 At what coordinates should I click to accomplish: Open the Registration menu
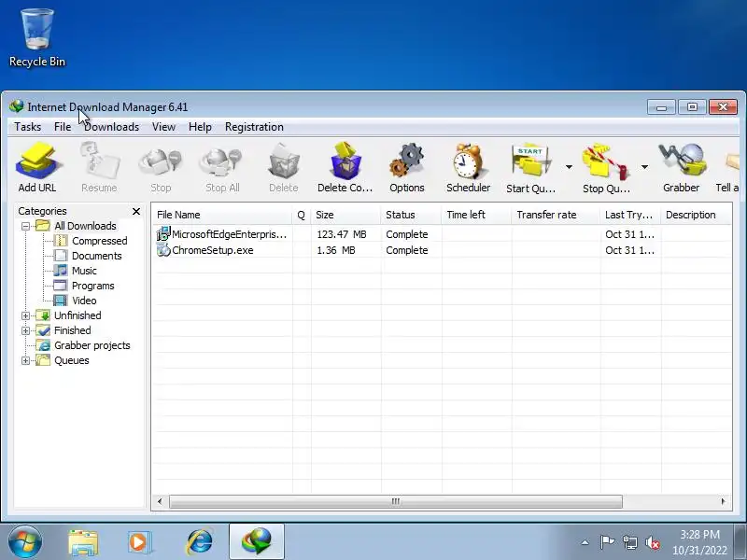[254, 127]
